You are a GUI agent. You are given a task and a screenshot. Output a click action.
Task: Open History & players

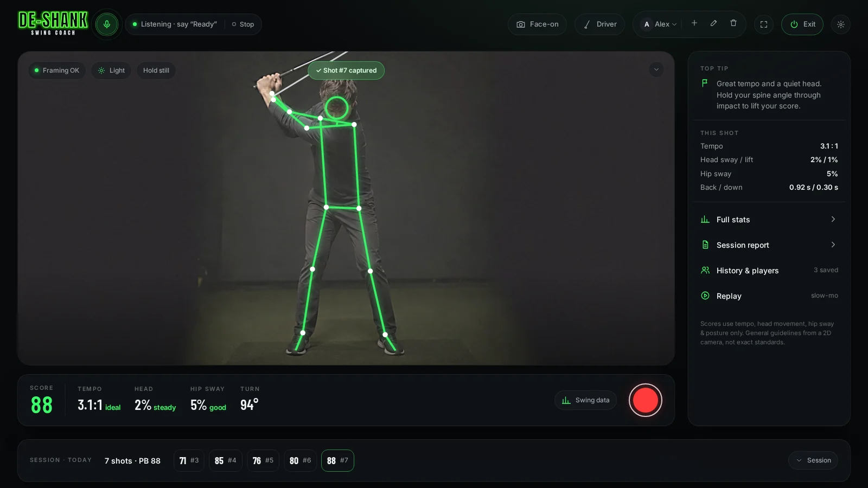(x=769, y=271)
